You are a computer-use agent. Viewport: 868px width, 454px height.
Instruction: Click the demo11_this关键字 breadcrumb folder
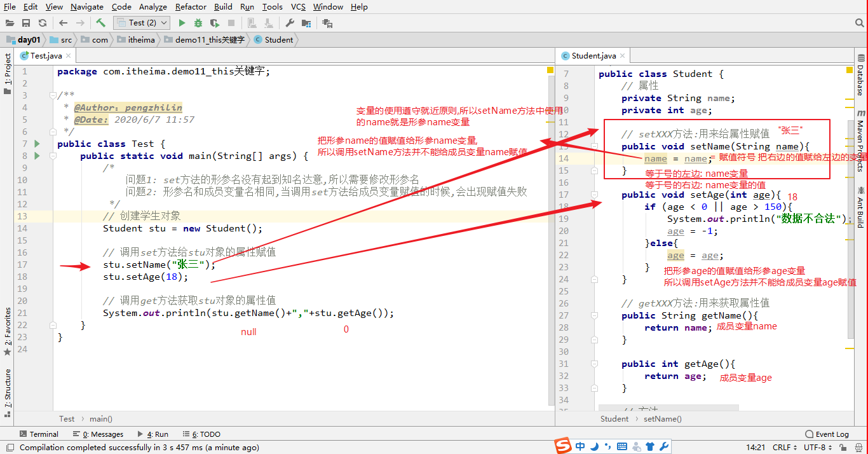210,39
